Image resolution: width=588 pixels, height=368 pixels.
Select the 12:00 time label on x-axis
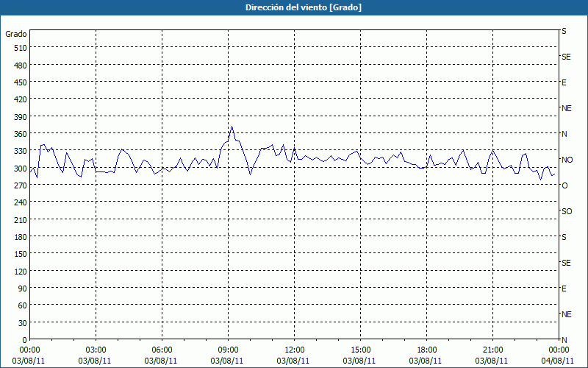coord(295,350)
